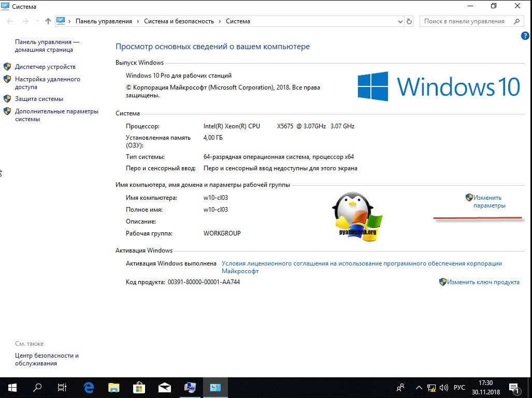Click Активация Windows выполнена text
Screen dimensions: 532x398
(x=171, y=263)
